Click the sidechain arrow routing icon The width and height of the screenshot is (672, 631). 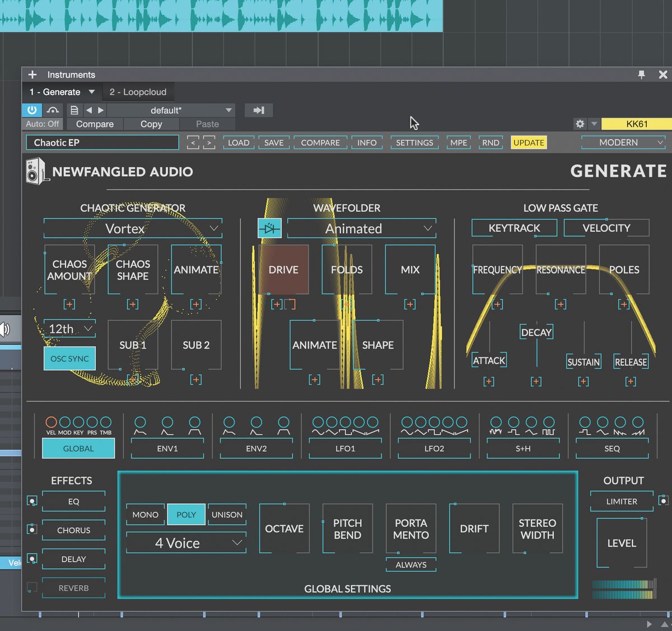point(259,110)
